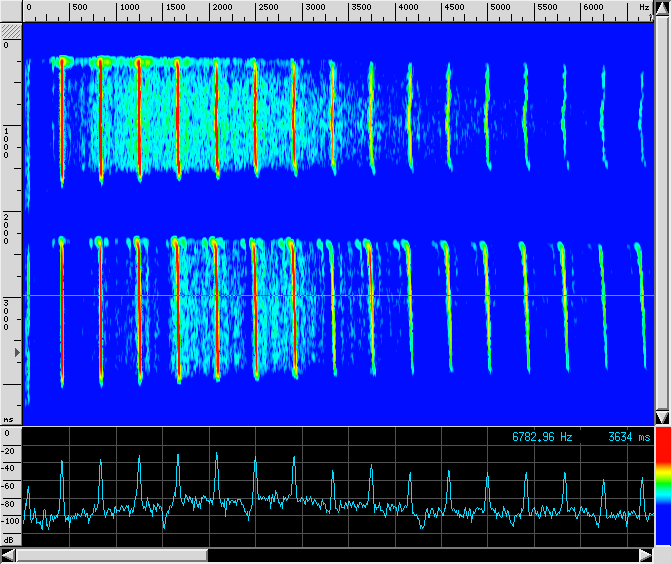
Task: Click the 2000 ms mark on time ruler
Action: click(8, 229)
